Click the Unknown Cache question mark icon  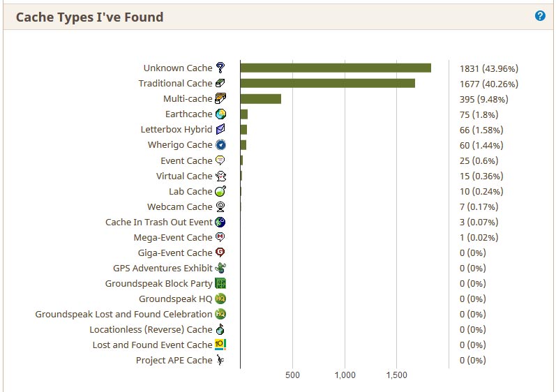tap(220, 68)
